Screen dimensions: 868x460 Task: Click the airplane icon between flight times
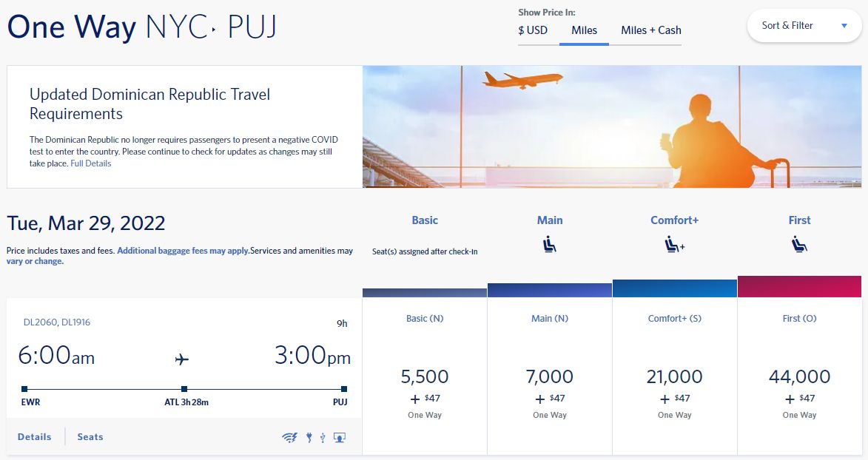click(181, 360)
